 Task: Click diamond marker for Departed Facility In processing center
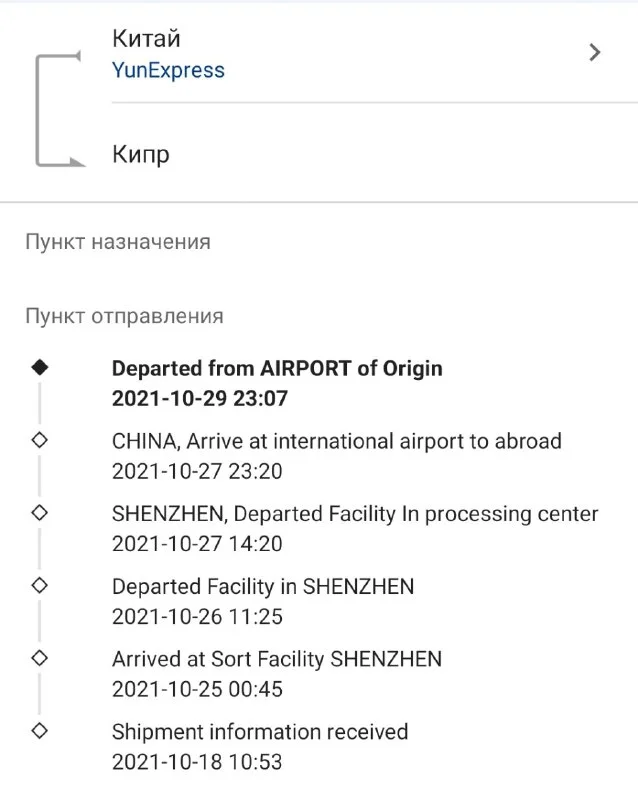pos(40,513)
